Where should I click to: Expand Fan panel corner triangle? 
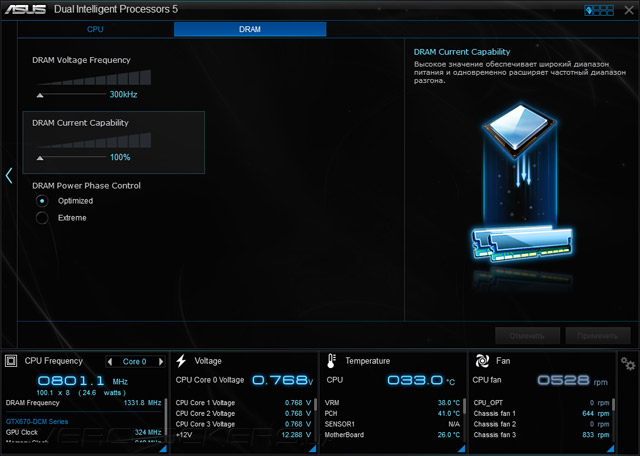[x=611, y=448]
